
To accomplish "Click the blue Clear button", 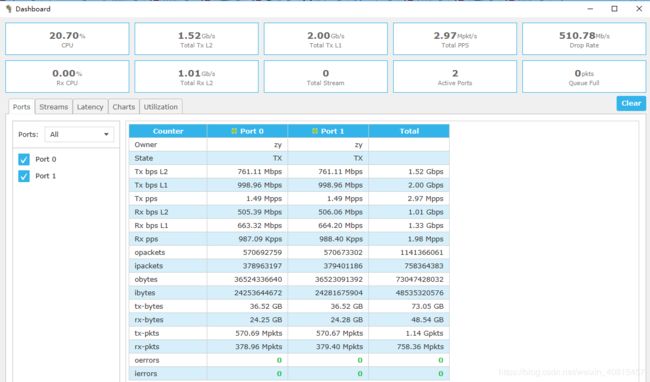I will [631, 103].
